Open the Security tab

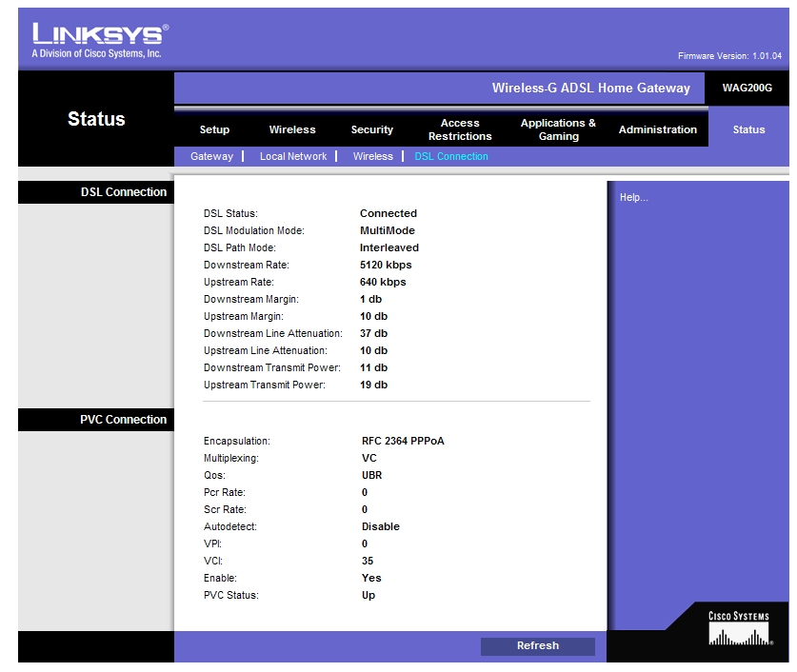coord(372,129)
